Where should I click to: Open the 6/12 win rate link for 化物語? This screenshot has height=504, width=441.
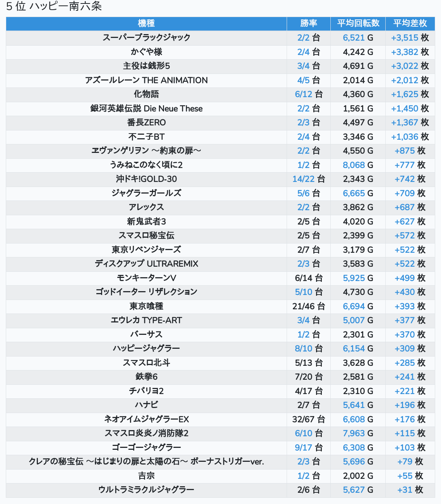coord(303,94)
